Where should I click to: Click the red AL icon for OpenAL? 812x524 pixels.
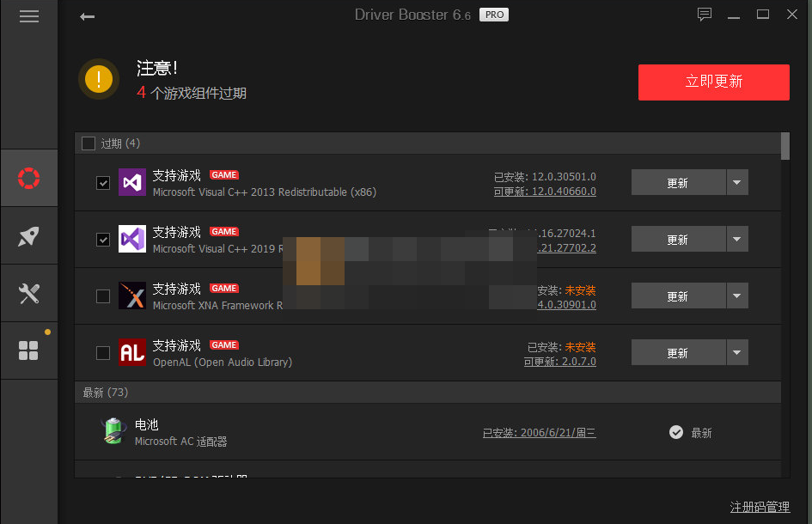point(131,352)
